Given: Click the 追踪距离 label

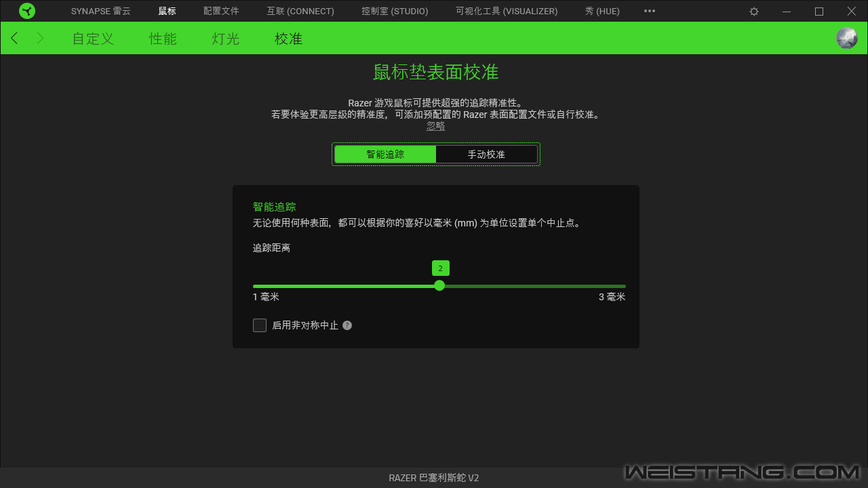Looking at the screenshot, I should click(x=271, y=248).
